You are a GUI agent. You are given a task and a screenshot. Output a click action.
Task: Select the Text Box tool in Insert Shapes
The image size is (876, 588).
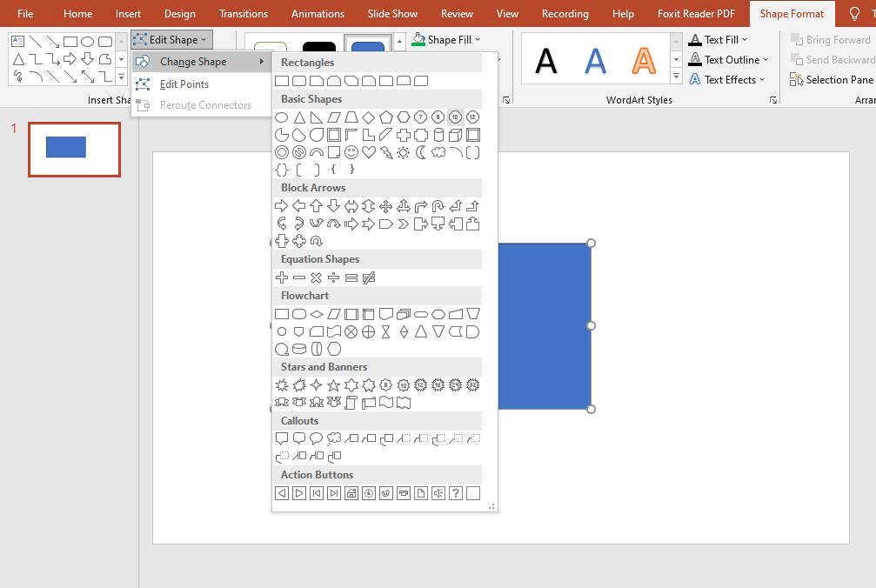[x=18, y=42]
